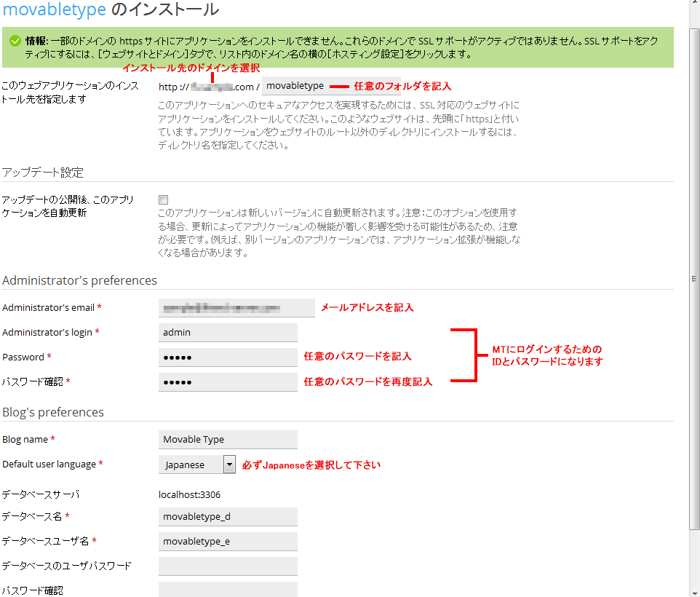Open the Default user language dropdown
700x597 pixels.
click(x=197, y=464)
